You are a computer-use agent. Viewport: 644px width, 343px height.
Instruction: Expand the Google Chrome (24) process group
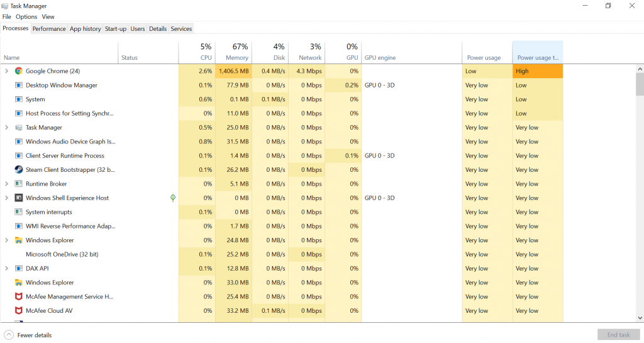6,71
